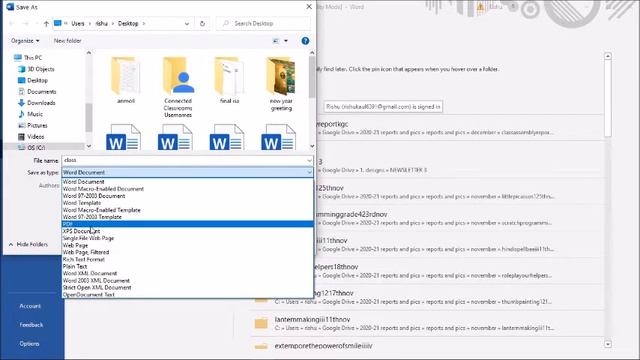This screenshot has width=640, height=360.
Task: Open Music in navigation pane
Action: click(x=35, y=114)
